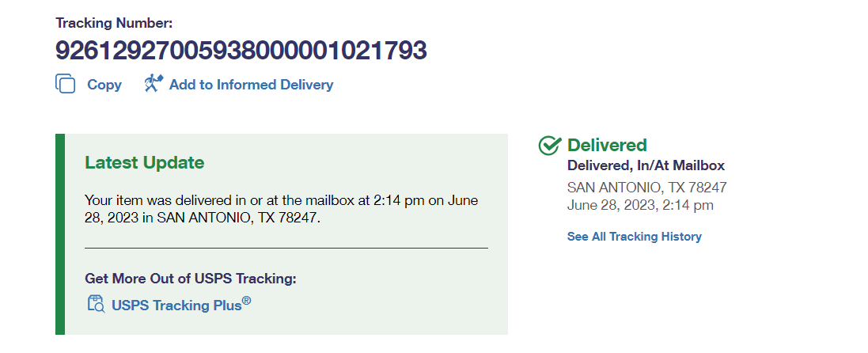868x353 pixels.
Task: Click the Informed Delivery mail carrier icon
Action: (154, 83)
